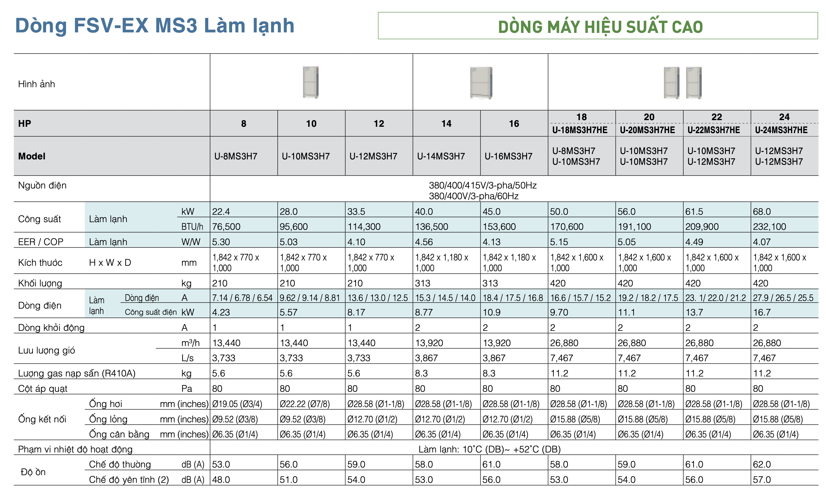This screenshot has width=826, height=504.
Task: Click header U-18MS3H7HE
Action: (580, 130)
